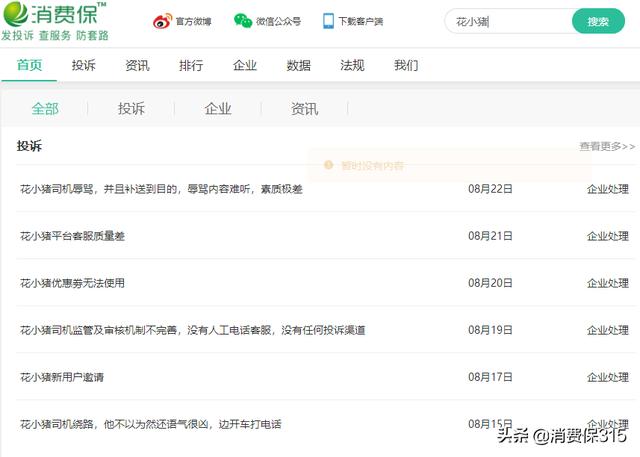Open the 投诉 item in main navigation
This screenshot has height=457, width=640.
83,65
